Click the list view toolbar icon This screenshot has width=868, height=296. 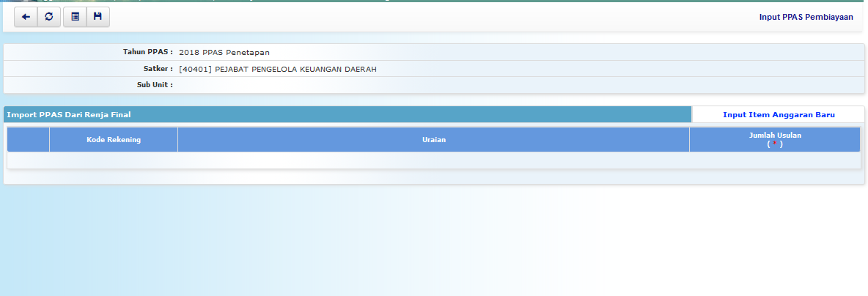75,17
